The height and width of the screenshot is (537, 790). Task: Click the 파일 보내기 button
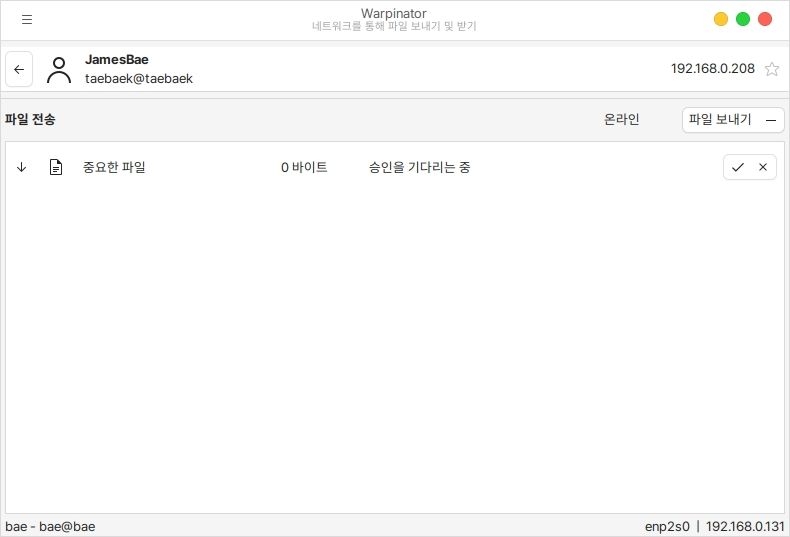(720, 120)
